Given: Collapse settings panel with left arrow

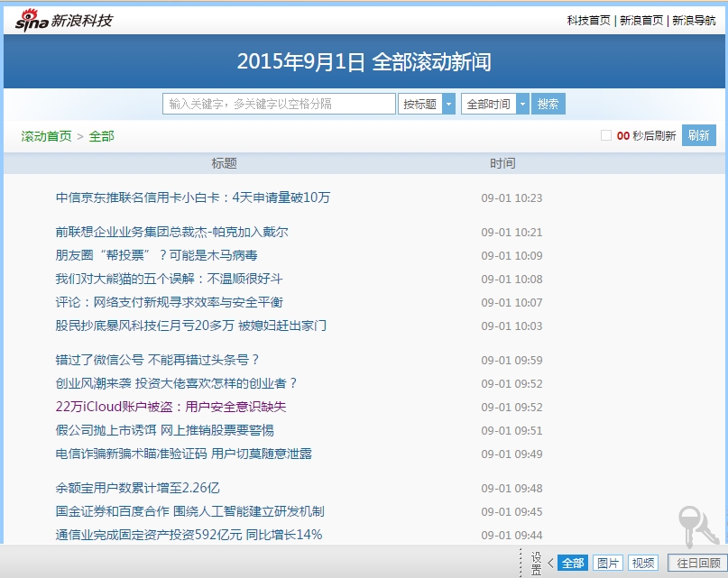Looking at the screenshot, I should [x=550, y=563].
